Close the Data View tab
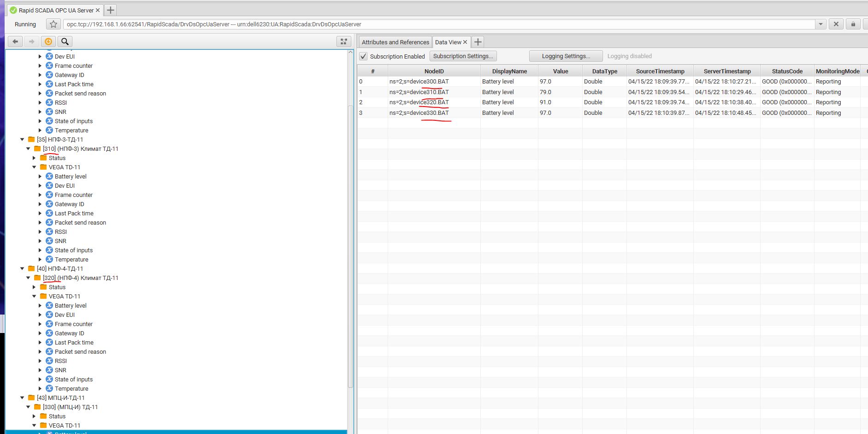 click(x=465, y=42)
